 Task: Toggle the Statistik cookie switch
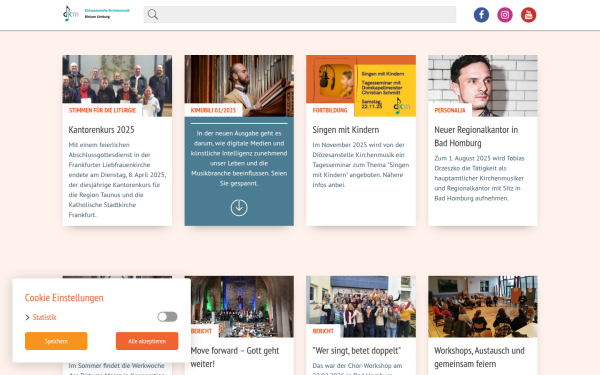tap(167, 317)
